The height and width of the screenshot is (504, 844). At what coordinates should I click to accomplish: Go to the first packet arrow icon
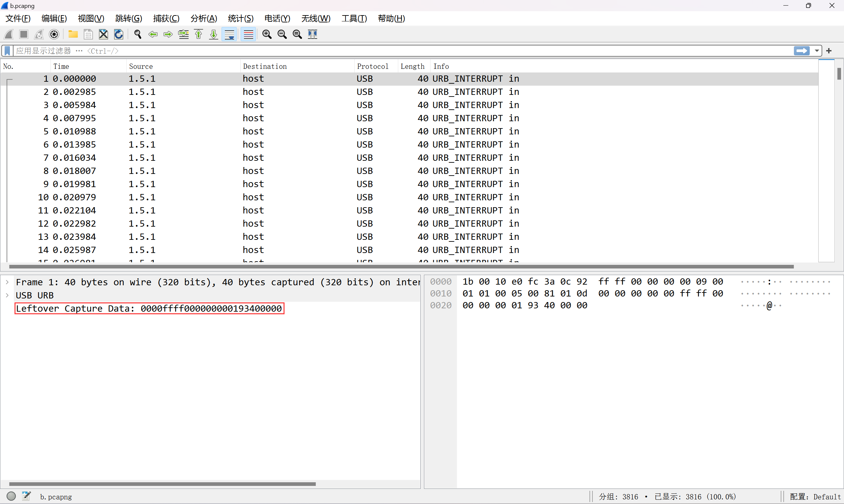click(198, 34)
